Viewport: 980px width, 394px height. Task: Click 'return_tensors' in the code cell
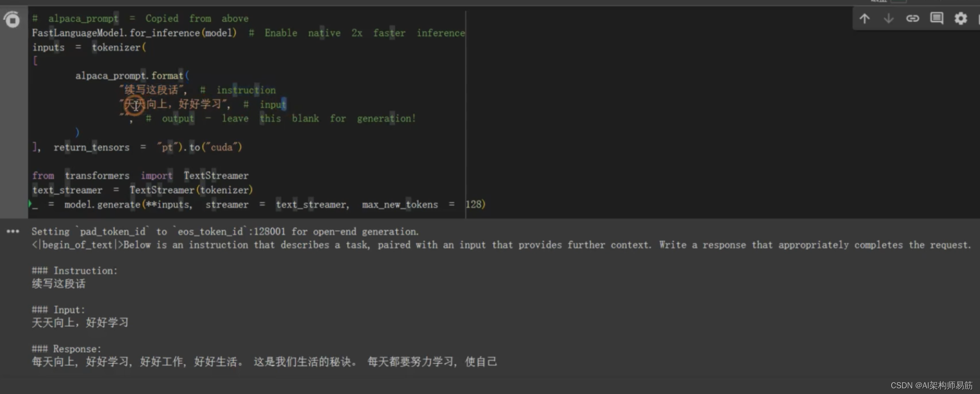tap(91, 148)
